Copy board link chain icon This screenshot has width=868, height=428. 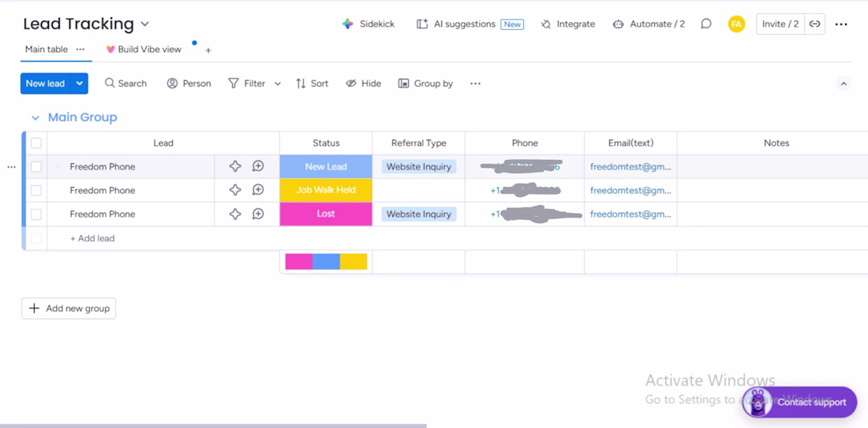(815, 24)
